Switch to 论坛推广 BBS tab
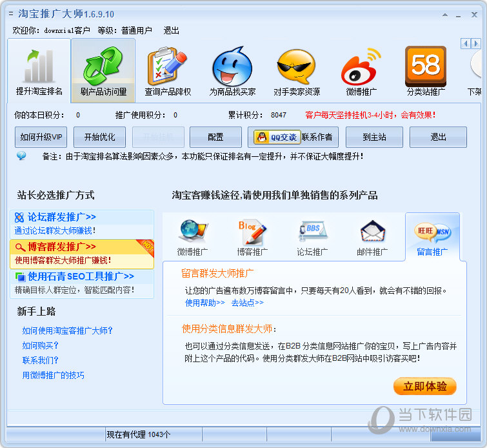487x448 pixels. click(x=312, y=238)
